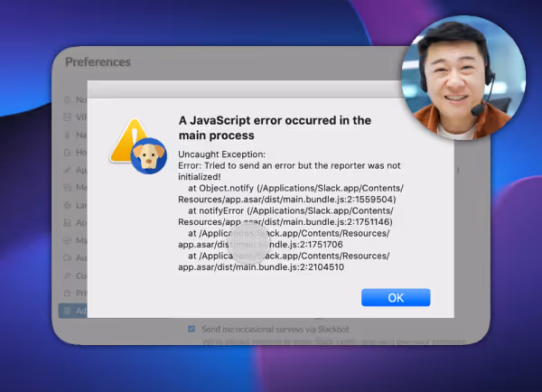
Task: Click the OK button in the error dialog
Action: 396,298
